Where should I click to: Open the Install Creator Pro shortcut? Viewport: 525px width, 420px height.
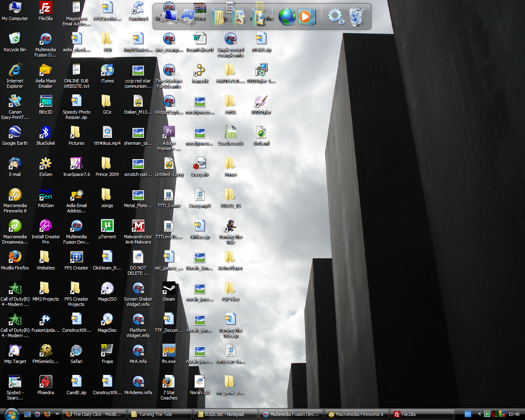[46, 232]
